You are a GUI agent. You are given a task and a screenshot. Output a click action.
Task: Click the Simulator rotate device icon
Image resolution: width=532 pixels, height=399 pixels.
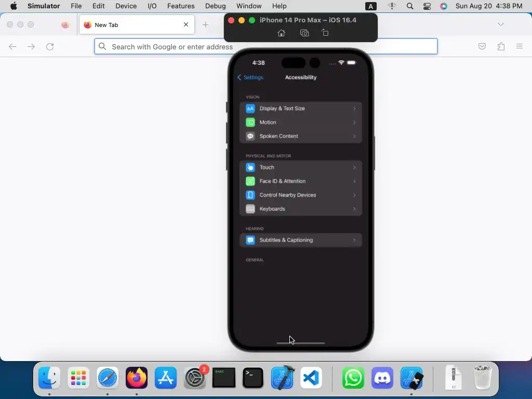point(325,33)
